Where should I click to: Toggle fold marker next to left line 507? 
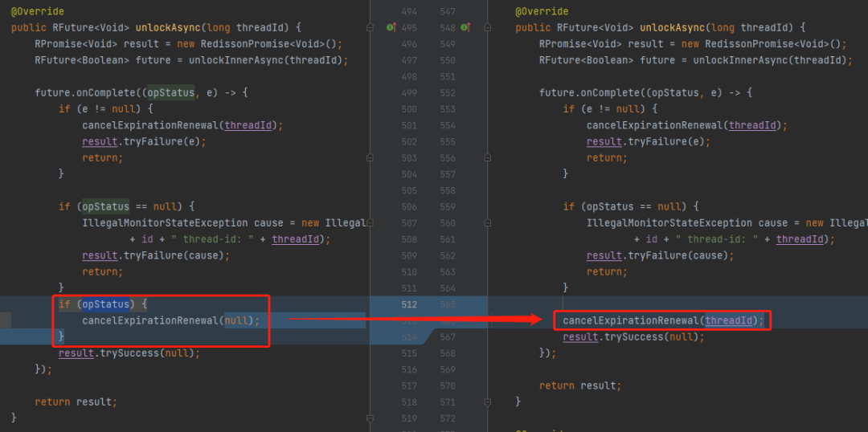370,223
